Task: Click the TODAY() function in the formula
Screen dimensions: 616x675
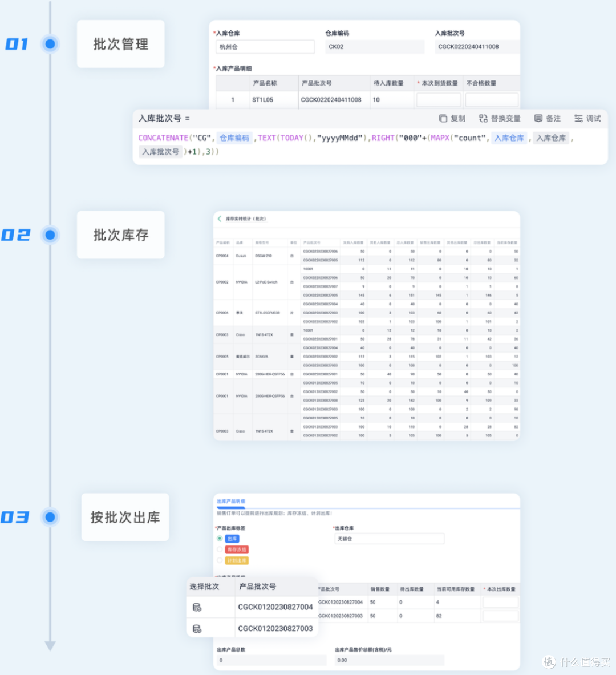Action: tap(296, 138)
